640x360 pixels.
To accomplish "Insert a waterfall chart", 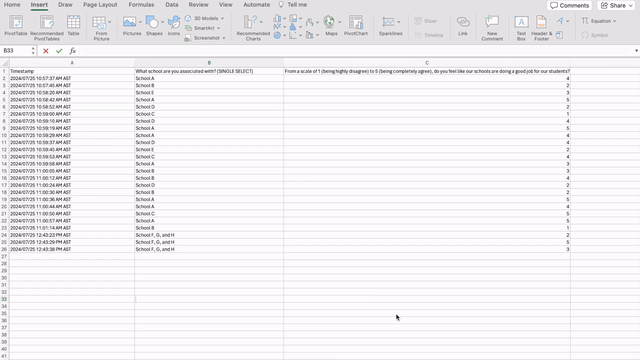I will click(310, 22).
